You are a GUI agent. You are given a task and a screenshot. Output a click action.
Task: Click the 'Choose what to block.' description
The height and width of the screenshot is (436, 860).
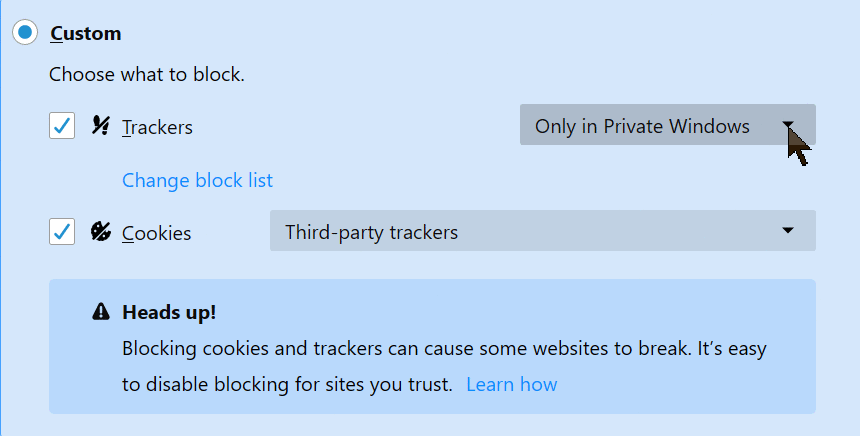[x=147, y=74]
